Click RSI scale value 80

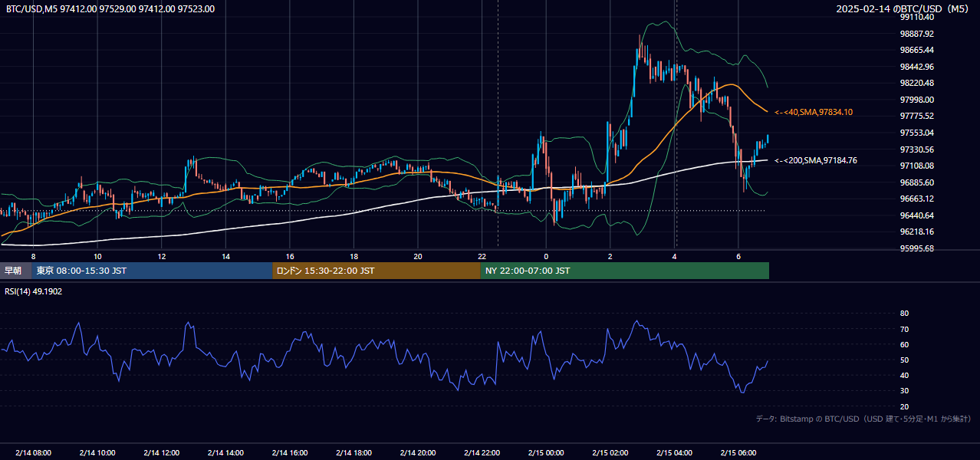905,314
